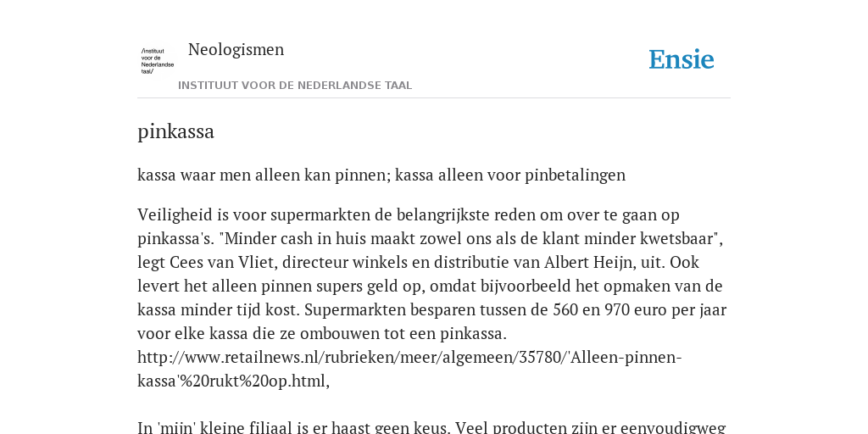The image size is (868, 434).
Task: Click the second URL line ending in op.html
Action: point(234,381)
